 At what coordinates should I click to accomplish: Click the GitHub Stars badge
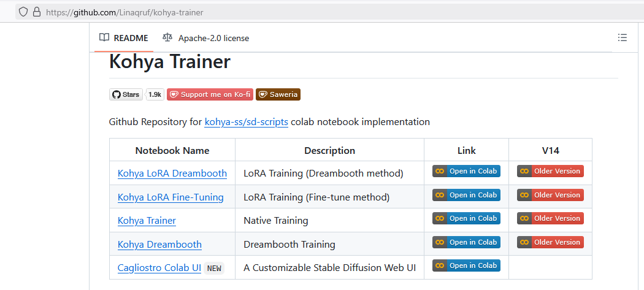point(126,94)
